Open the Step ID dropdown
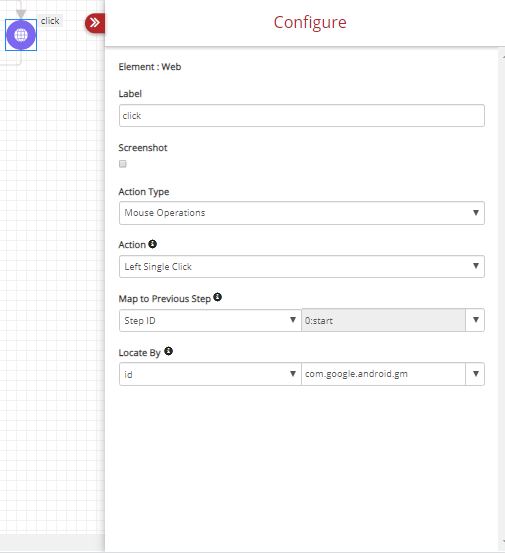Viewport: 505px width, 553px height. click(210, 320)
